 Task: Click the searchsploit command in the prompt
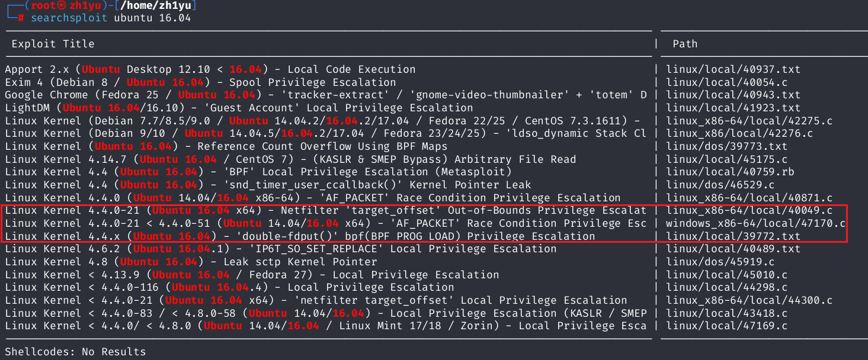[69, 18]
